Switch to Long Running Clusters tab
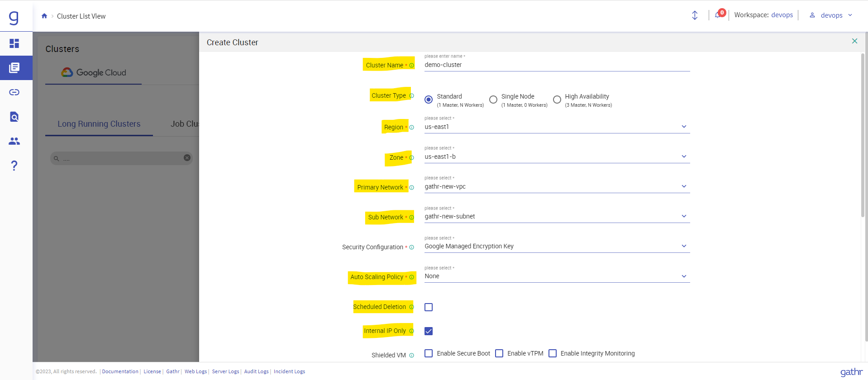868x380 pixels. pyautogui.click(x=99, y=124)
